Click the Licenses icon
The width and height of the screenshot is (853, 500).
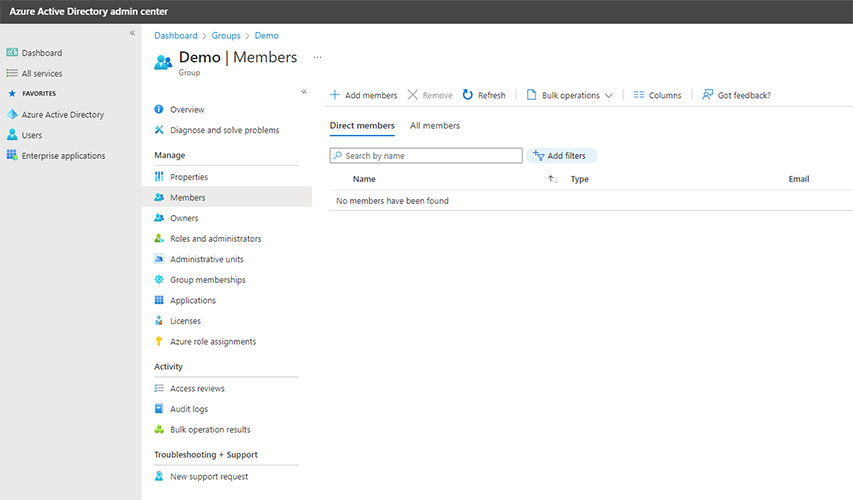(x=159, y=320)
